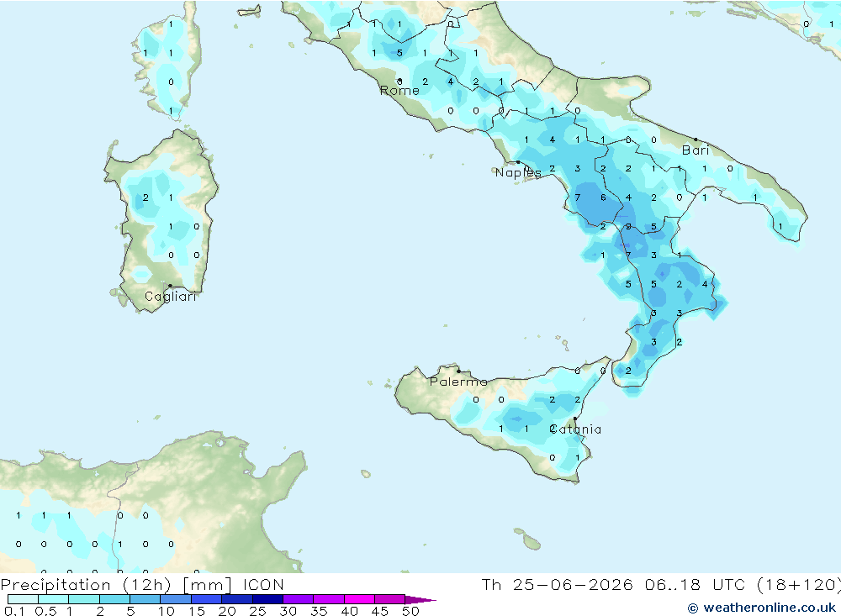Click the precipitation value 6 south of Naples
Screen dimensions: 841x616
[x=603, y=197]
